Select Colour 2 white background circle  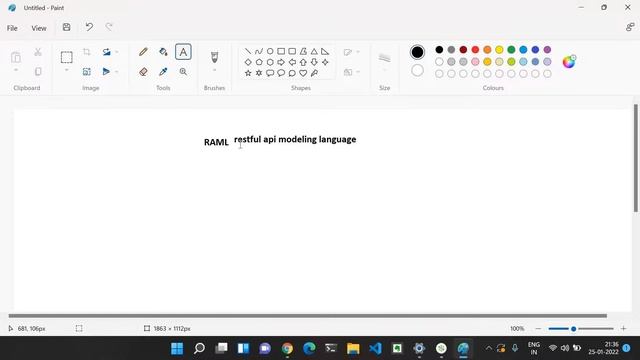pyautogui.click(x=417, y=71)
